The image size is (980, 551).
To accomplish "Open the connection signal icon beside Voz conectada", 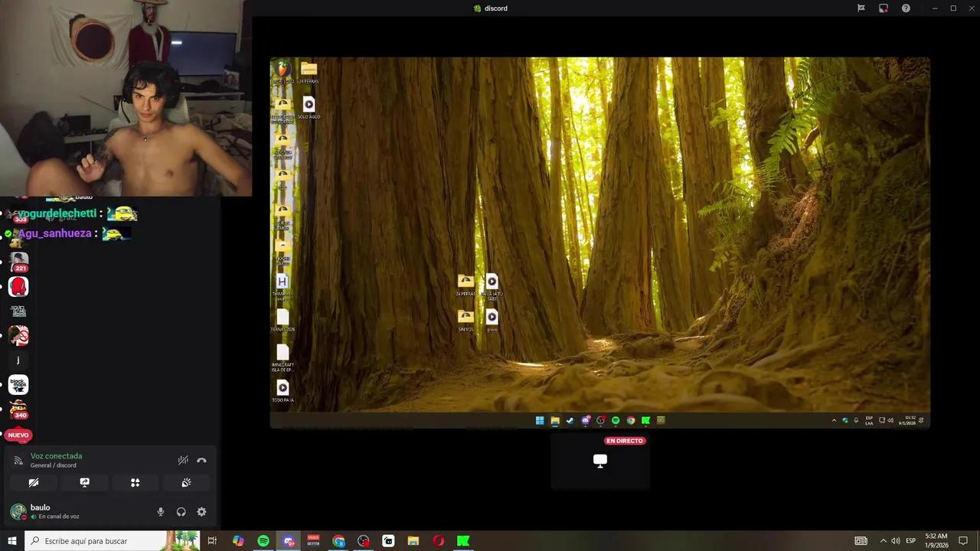I will point(18,461).
